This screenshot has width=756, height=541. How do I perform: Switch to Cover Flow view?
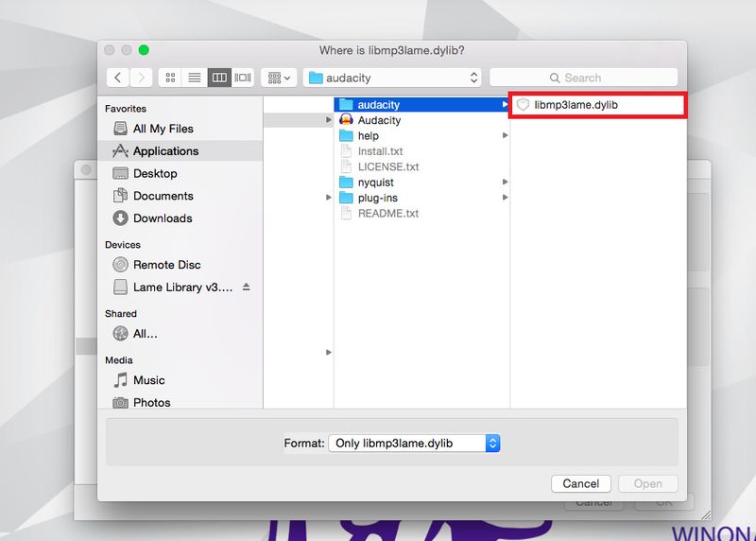coord(243,78)
